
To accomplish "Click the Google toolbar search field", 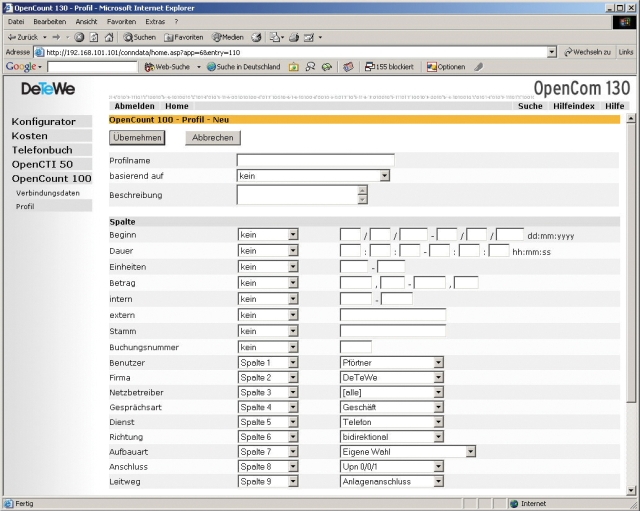I will [x=93, y=67].
